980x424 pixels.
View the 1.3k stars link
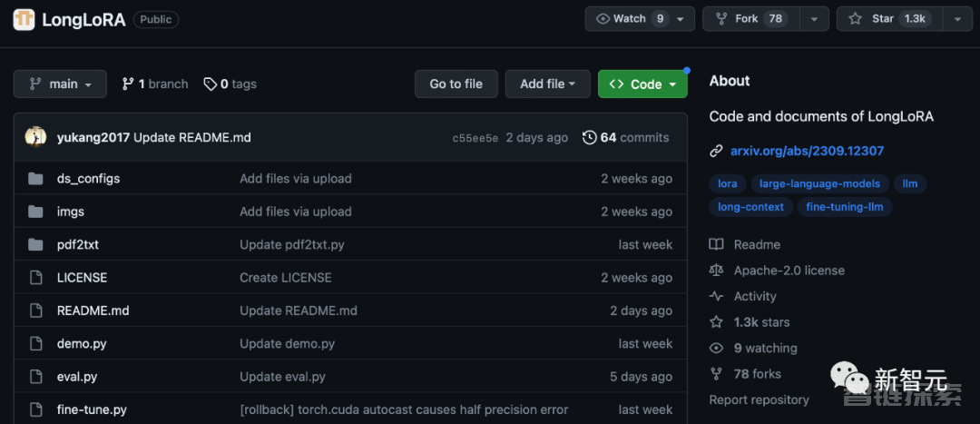761,322
